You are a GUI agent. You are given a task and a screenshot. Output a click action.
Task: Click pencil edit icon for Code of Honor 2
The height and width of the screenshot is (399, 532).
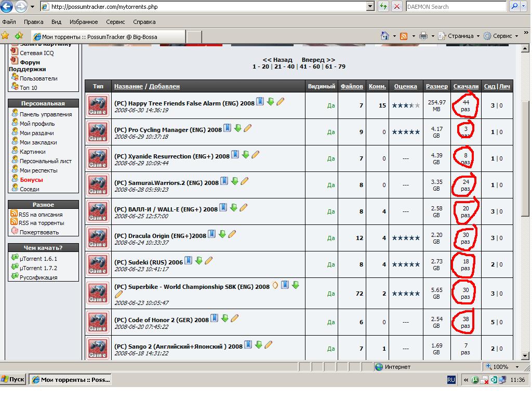234,318
